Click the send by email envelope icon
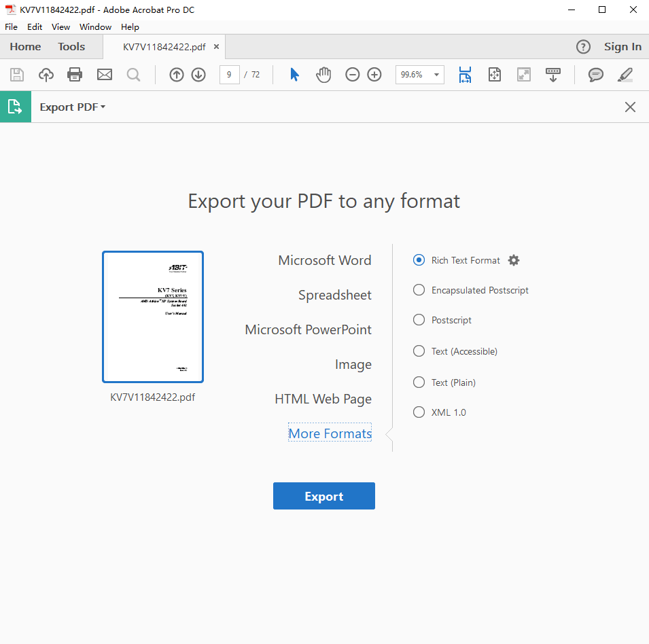The height and width of the screenshot is (644, 649). [104, 75]
